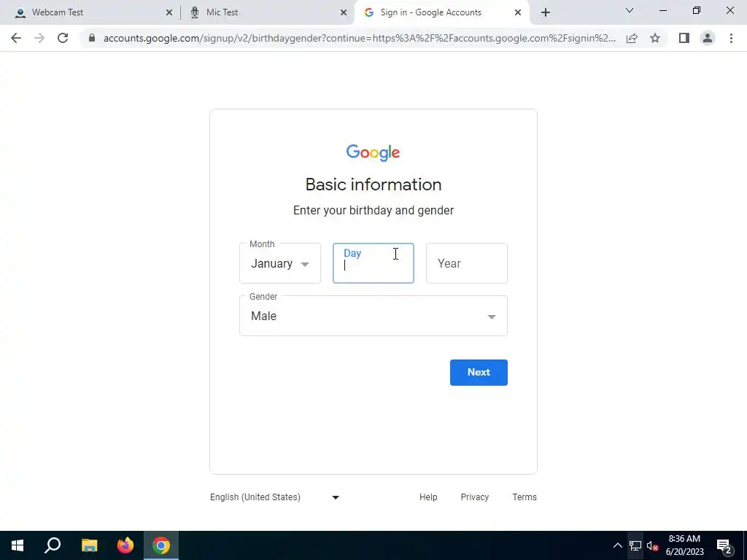Click the address bar URL

coord(360,38)
